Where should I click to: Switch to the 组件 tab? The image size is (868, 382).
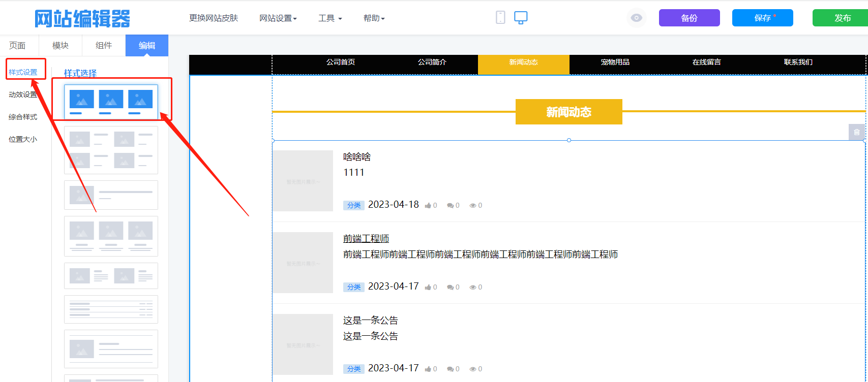coord(104,46)
